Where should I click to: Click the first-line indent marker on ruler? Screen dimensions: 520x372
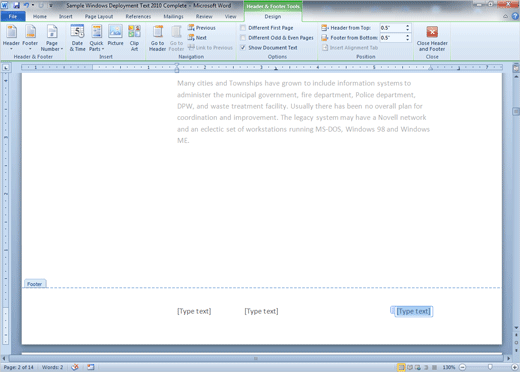click(x=177, y=65)
